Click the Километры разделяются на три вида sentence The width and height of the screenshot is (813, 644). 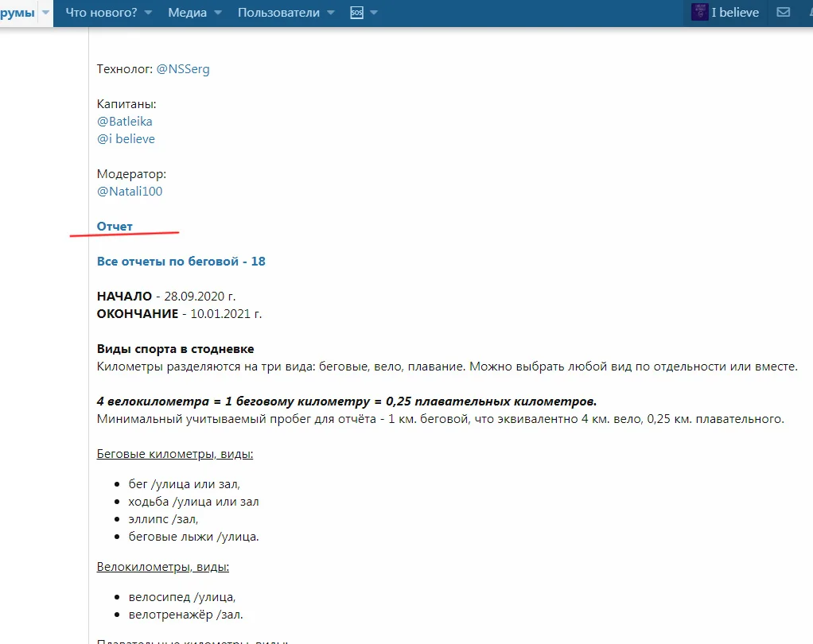pyautogui.click(x=447, y=367)
